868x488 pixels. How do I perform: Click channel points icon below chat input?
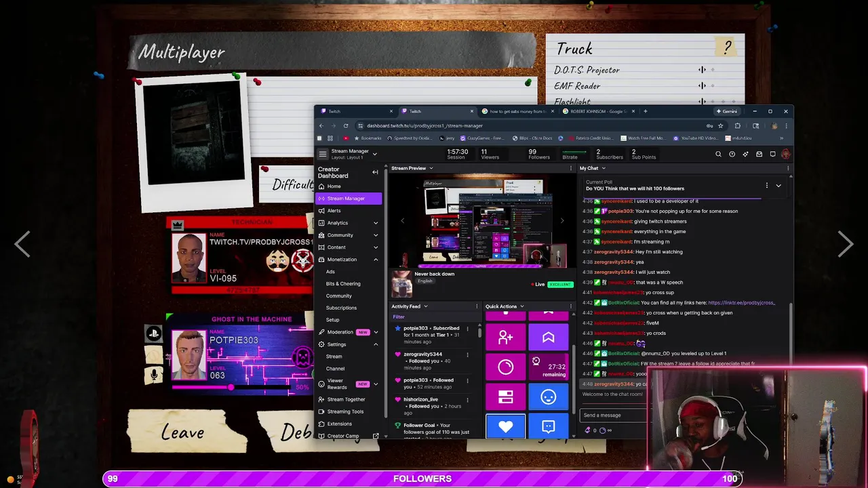[x=603, y=430]
